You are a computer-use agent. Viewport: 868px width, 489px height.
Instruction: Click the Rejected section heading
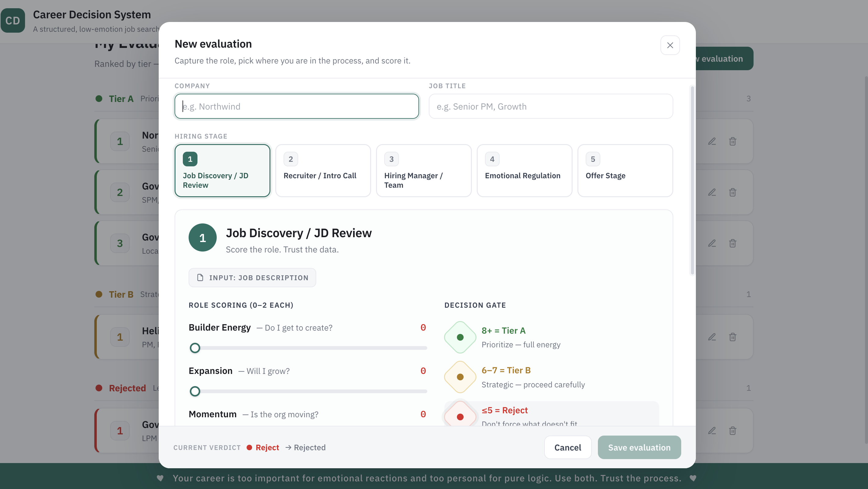click(x=127, y=388)
